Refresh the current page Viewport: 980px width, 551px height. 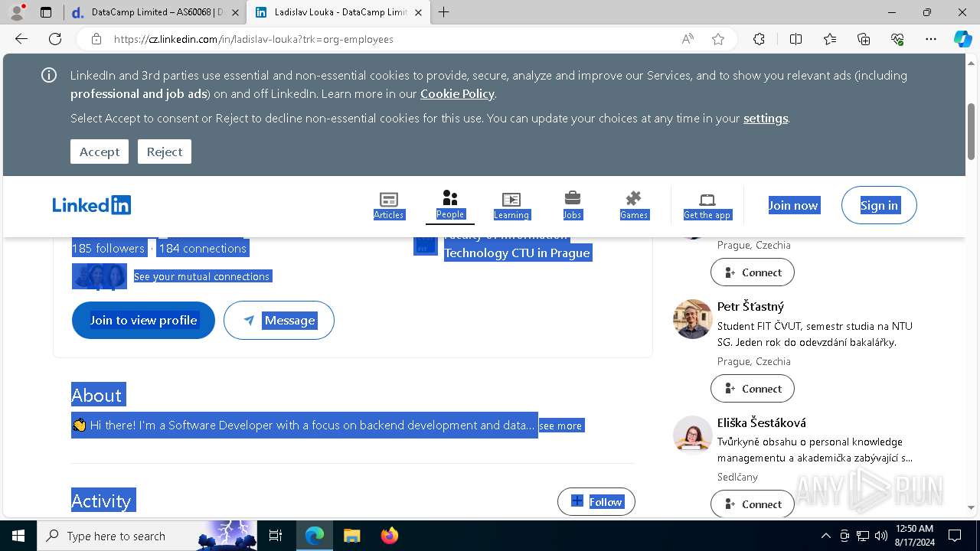pyautogui.click(x=55, y=39)
